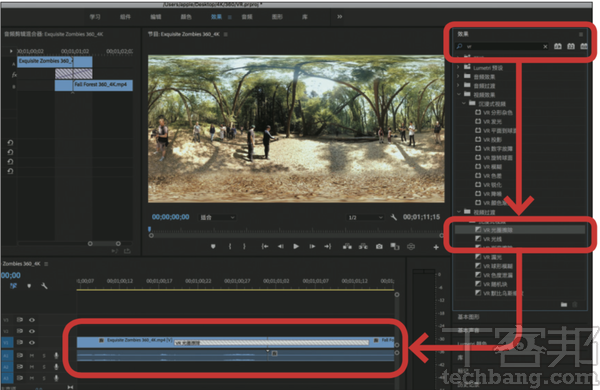600x390 pixels.
Task: Open Program monitor settings wrench
Action: coord(394,217)
